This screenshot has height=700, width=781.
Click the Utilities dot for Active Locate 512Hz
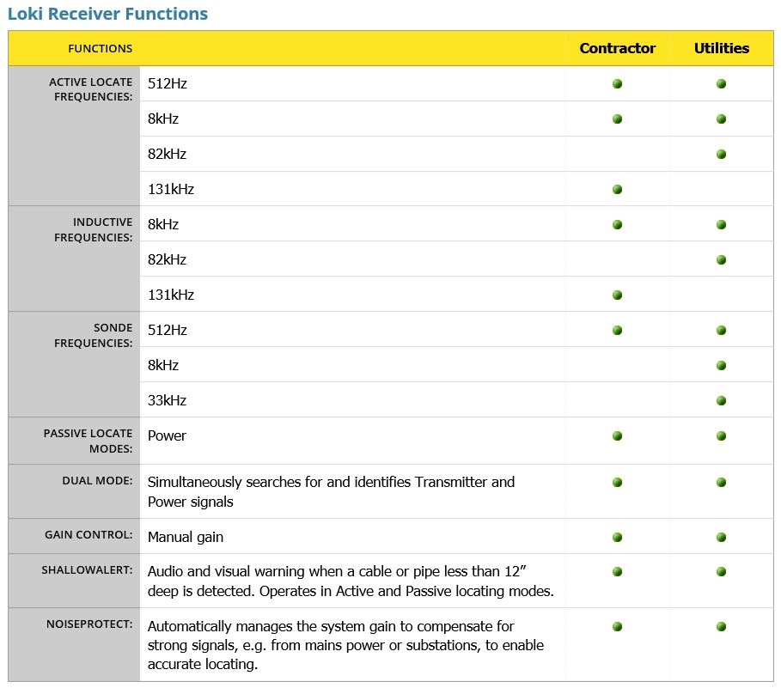pos(721,83)
